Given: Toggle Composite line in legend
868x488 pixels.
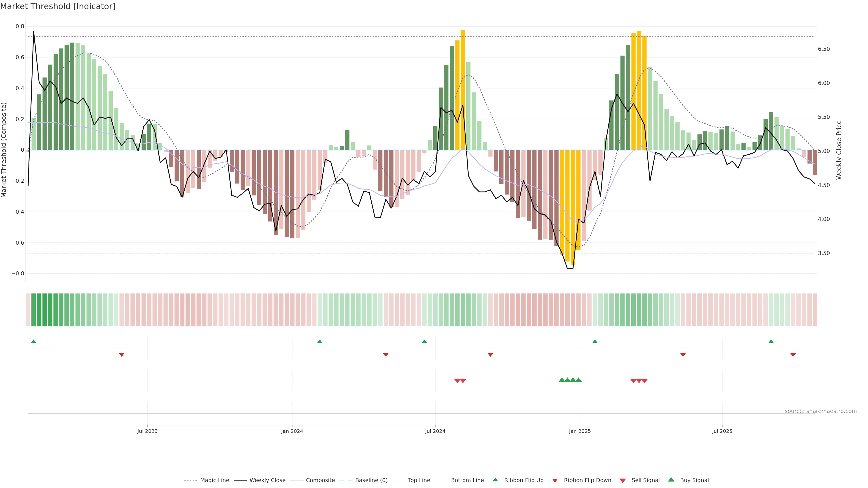Looking at the screenshot, I should (x=320, y=480).
